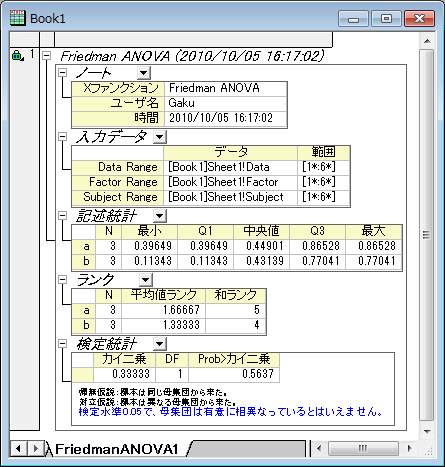Screen dimensions: 445x467
Task: Click the horizontal scrollbar left arrow
Action: click(x=319, y=448)
